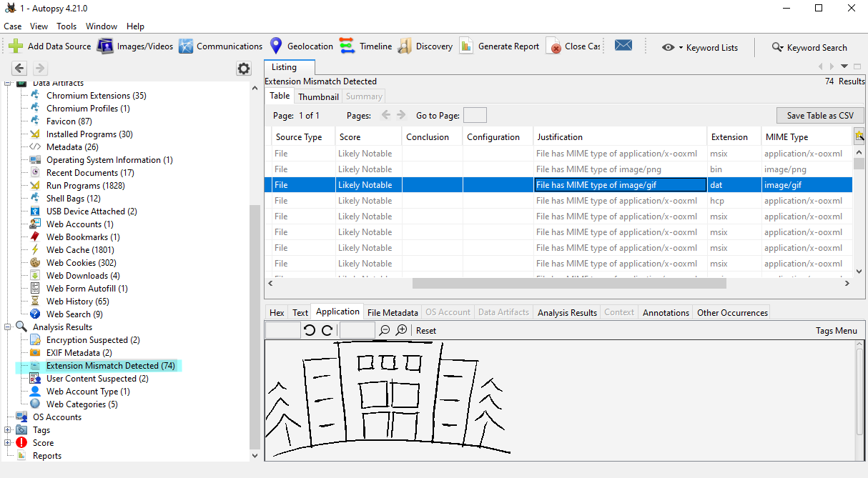Collapse the Analysis Results node
Image resolution: width=868 pixels, height=478 pixels.
tap(9, 327)
